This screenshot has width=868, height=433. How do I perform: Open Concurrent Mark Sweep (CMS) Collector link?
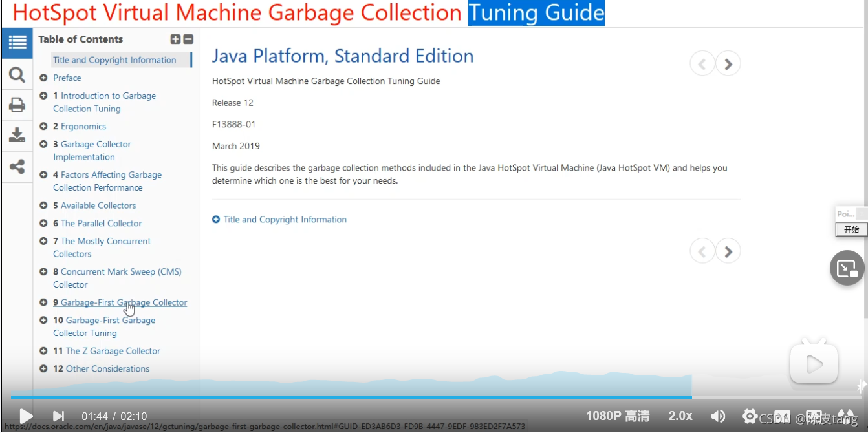[117, 278]
